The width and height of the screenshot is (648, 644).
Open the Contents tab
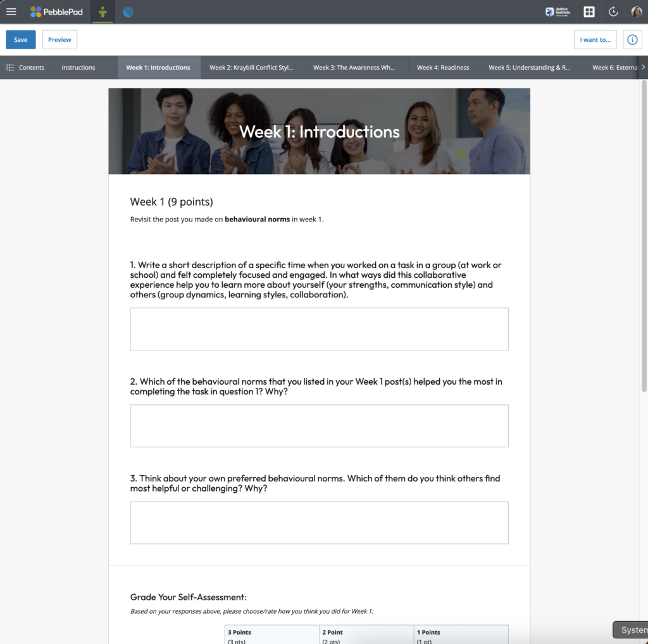point(25,67)
